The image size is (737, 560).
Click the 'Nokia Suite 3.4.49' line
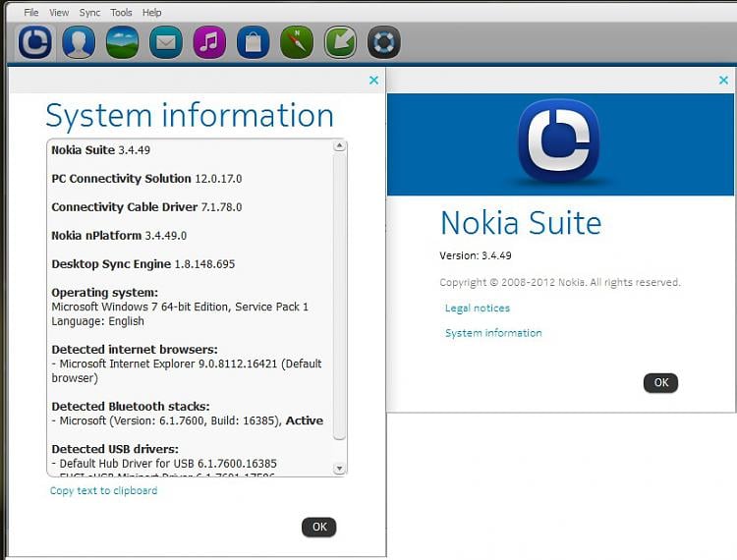tap(100, 150)
